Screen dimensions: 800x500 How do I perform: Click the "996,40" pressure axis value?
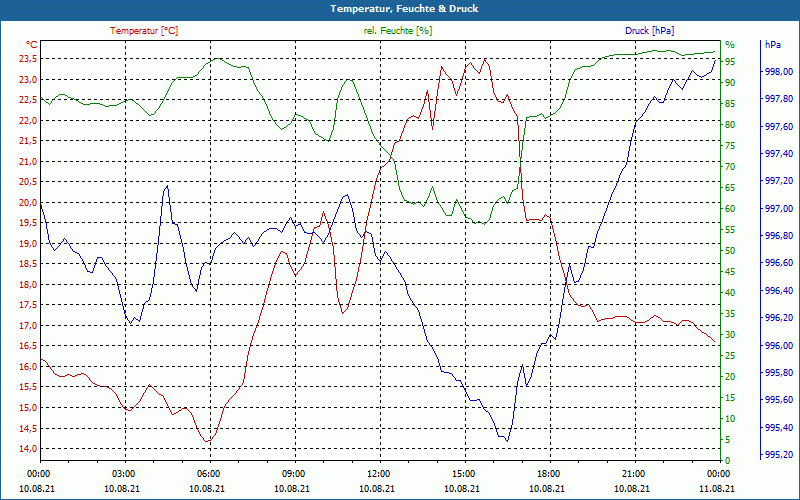click(779, 291)
